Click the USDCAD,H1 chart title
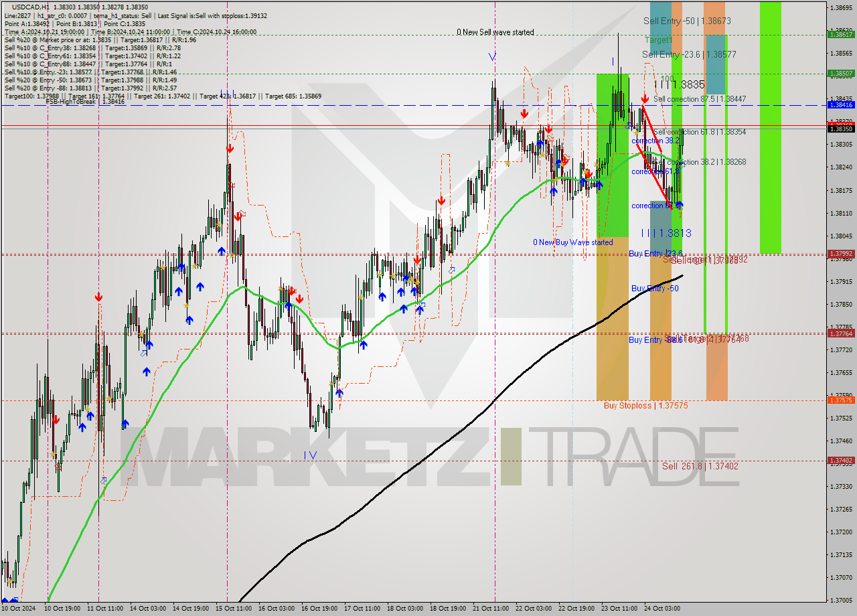Screen dimensions: 857x616 (x=30, y=7)
